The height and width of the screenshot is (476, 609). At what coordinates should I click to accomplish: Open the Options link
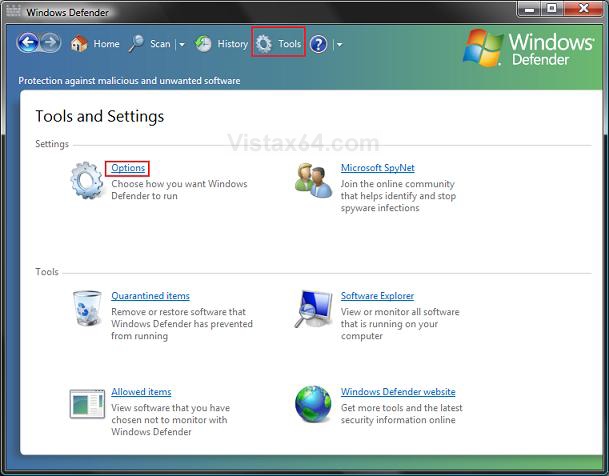pos(128,168)
